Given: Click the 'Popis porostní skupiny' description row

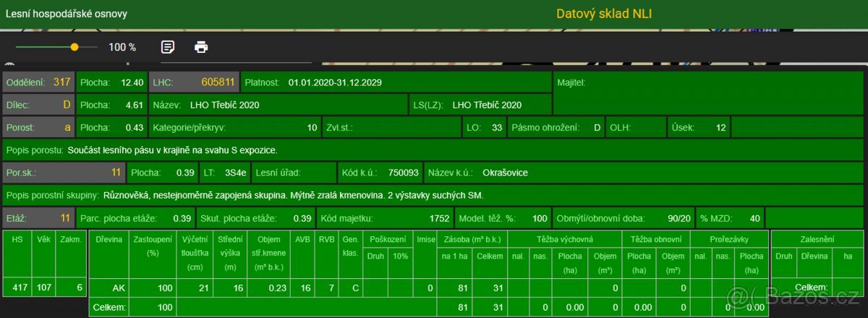Looking at the screenshot, I should pos(434,196).
